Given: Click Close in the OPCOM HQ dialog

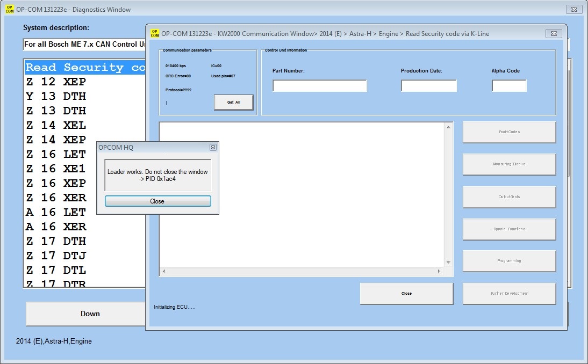Looking at the screenshot, I should click(x=158, y=201).
